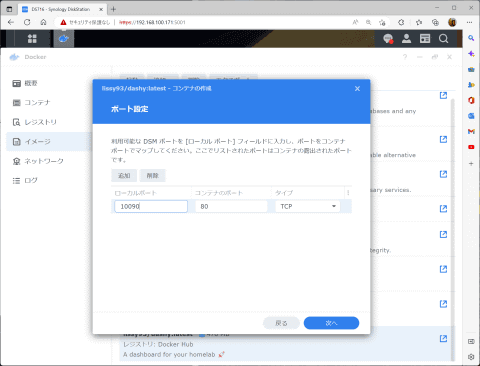The height and width of the screenshot is (366, 480).
Task: Sort by ローカルポート column header
Action: point(151,193)
